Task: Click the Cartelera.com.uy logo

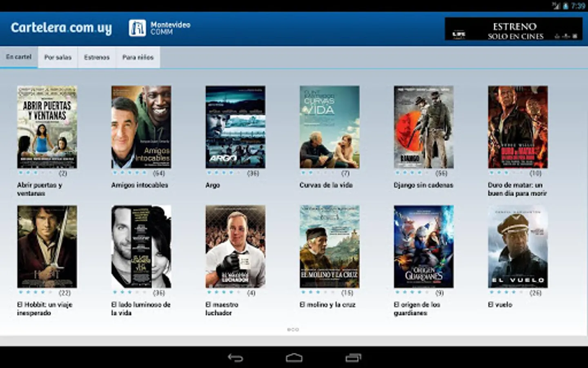Action: (61, 28)
